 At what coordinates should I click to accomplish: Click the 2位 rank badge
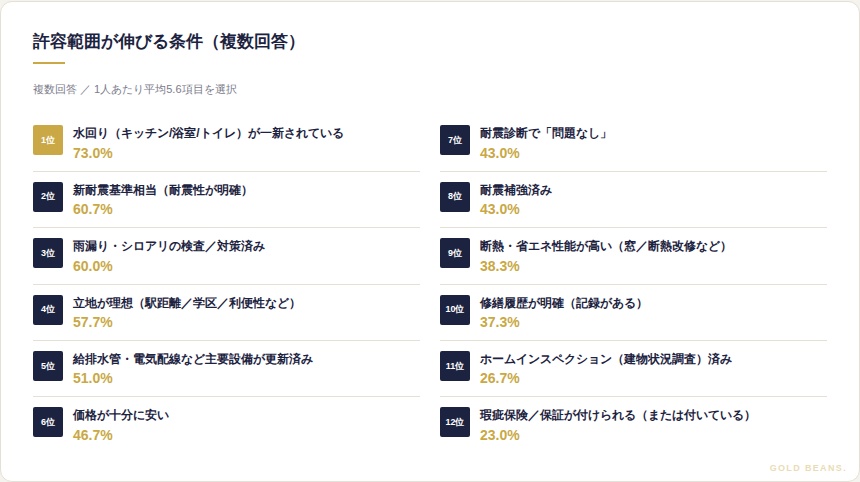point(48,197)
